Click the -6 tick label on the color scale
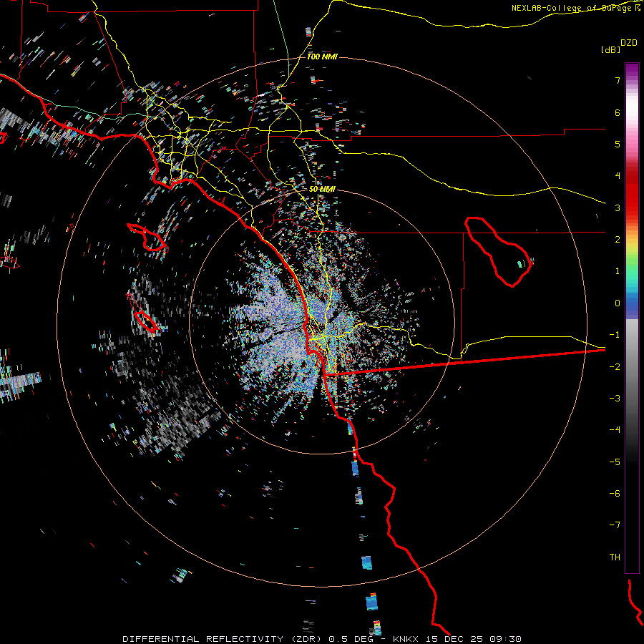 615,494
